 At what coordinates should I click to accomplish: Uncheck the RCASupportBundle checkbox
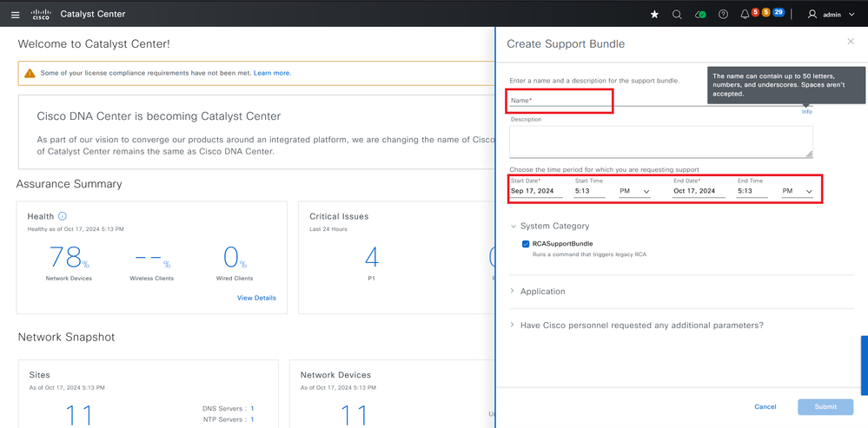tap(526, 244)
